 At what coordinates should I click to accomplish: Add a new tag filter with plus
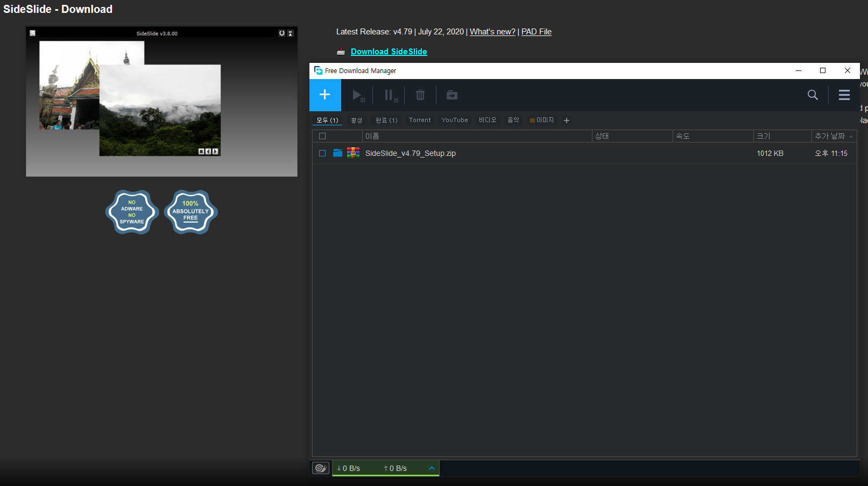pyautogui.click(x=567, y=120)
